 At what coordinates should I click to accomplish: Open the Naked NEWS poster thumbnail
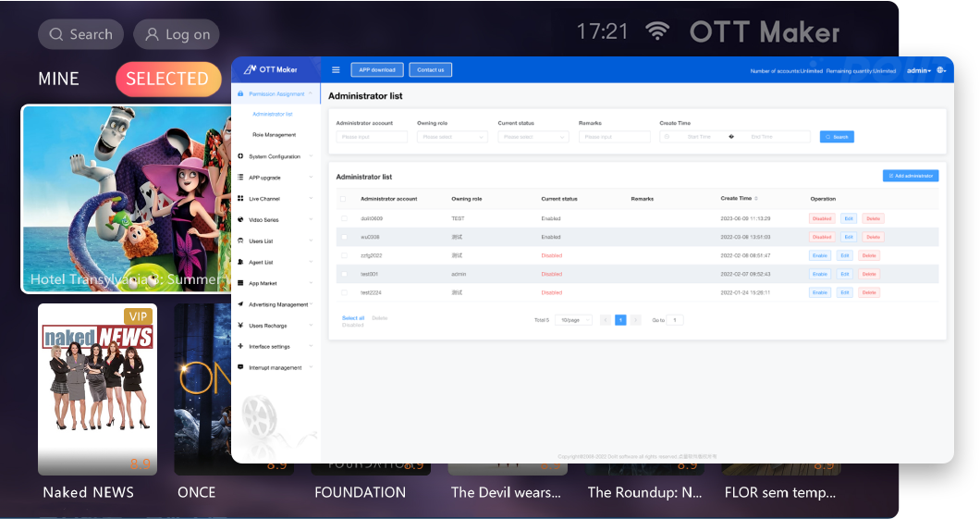(x=97, y=389)
